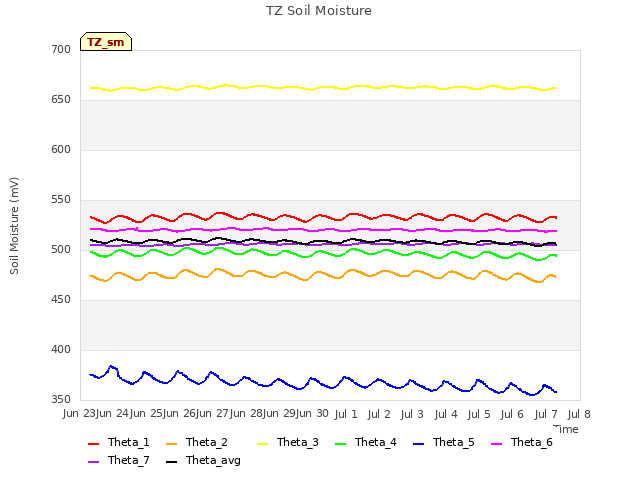Viewport: 640px width, 480px height.
Task: Toggle Theta_4 series in legend
Action: coord(366,442)
